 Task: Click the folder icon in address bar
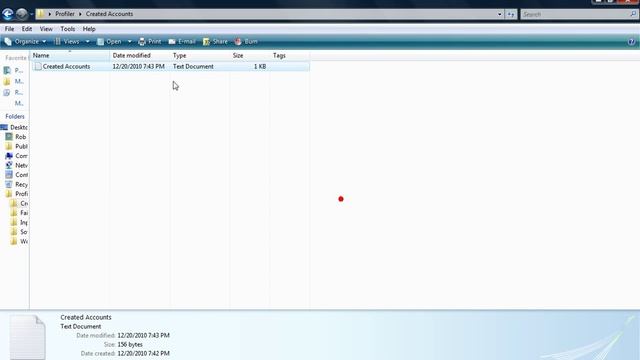pyautogui.click(x=40, y=14)
